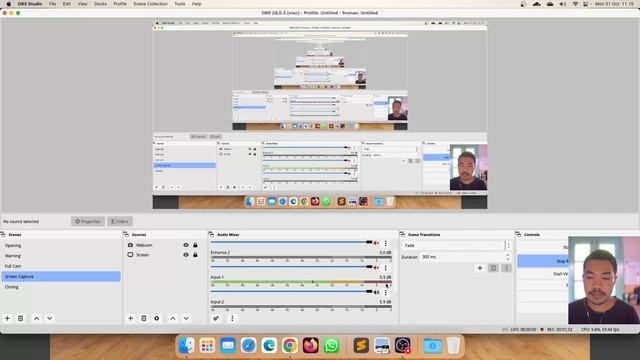Select the Closing scene
The image size is (640, 360).
coord(61,287)
